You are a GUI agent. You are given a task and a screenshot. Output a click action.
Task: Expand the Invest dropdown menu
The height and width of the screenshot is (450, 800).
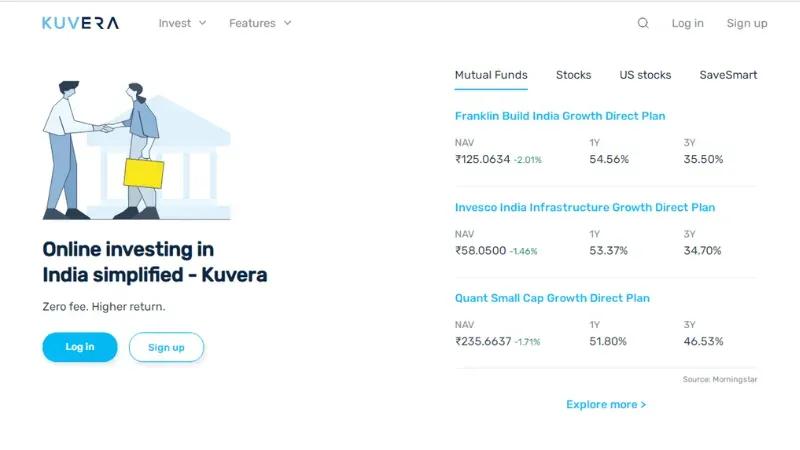(x=182, y=23)
